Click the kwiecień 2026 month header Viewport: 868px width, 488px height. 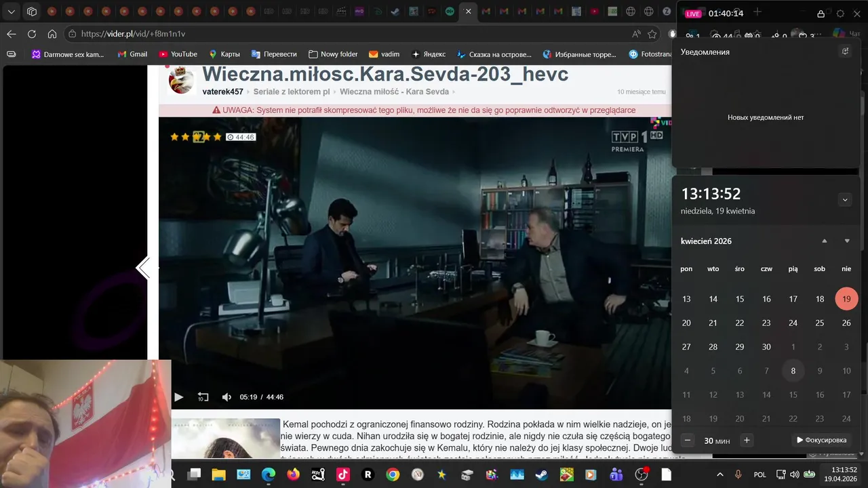pyautogui.click(x=706, y=241)
